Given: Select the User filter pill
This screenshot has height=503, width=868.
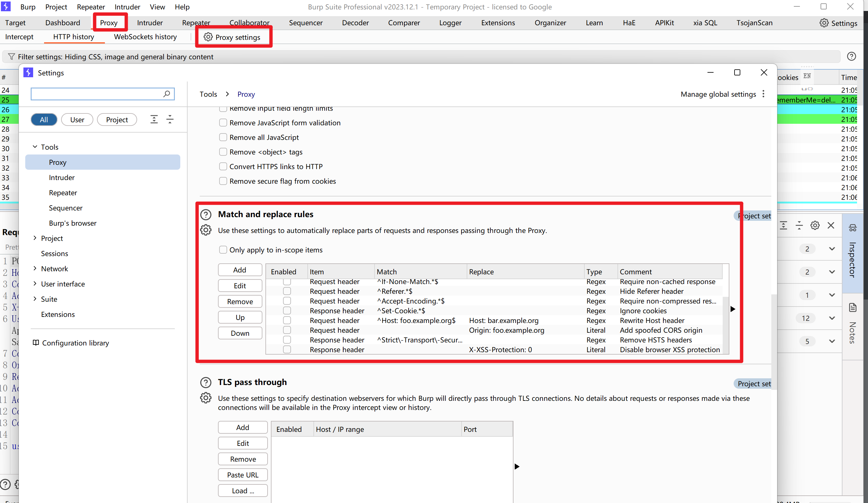Looking at the screenshot, I should [77, 120].
